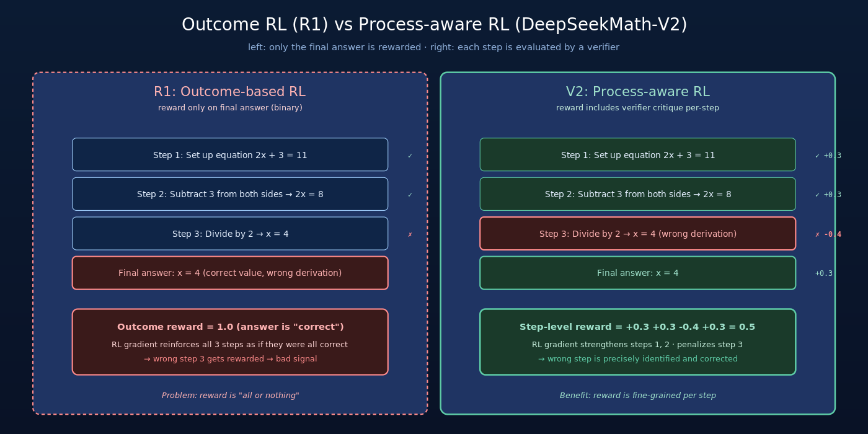
Task: Select the V2 'Step 3 ... (wrong derivation)' red box
Action: [637, 234]
